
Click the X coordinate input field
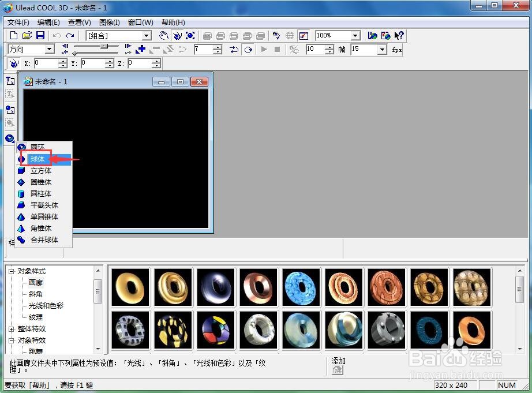point(47,63)
